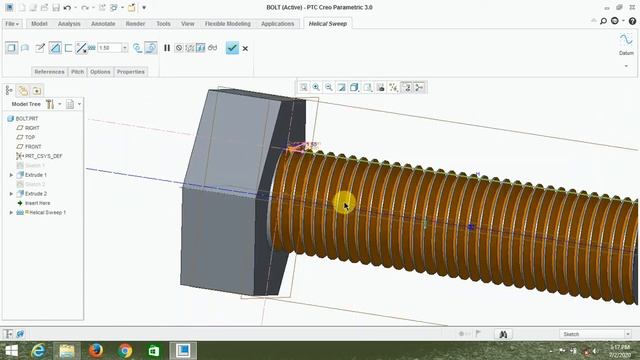
Task: Click the Save icon in quick access toolbar
Action: coord(56,7)
